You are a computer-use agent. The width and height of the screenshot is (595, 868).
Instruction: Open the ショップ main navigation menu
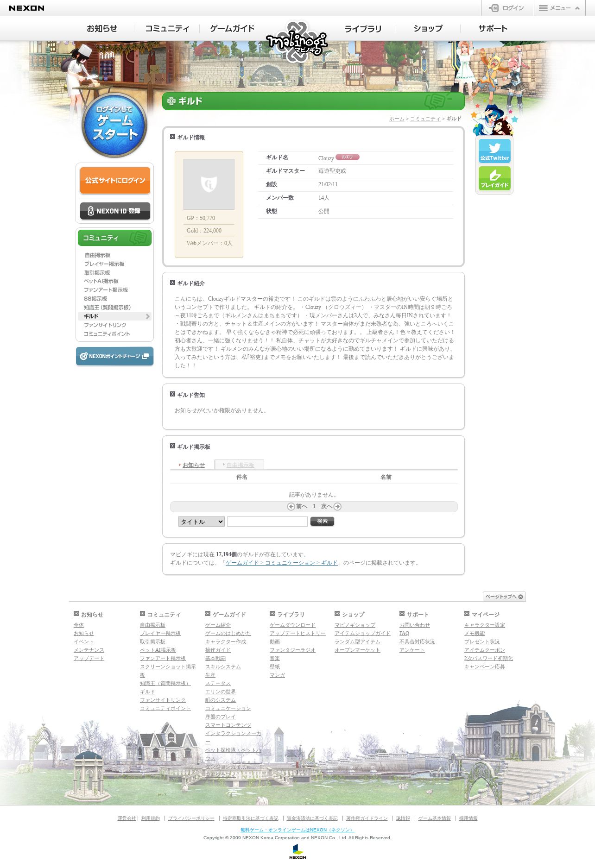point(428,28)
